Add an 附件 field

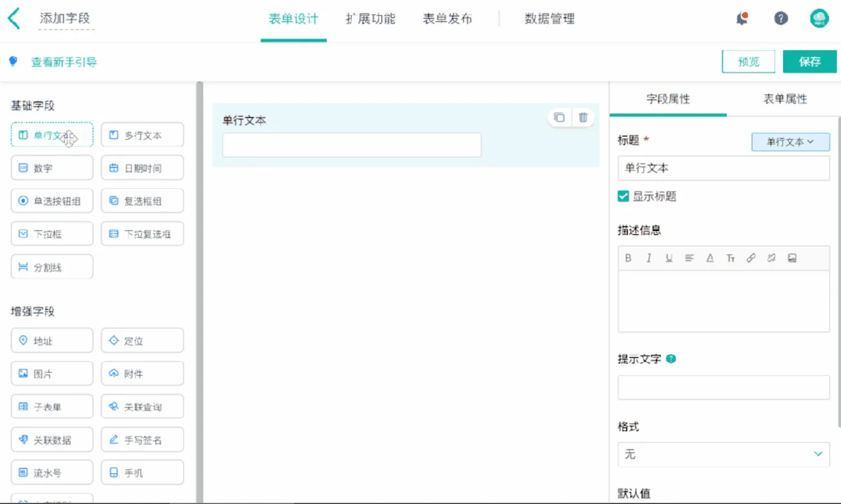coord(142,374)
